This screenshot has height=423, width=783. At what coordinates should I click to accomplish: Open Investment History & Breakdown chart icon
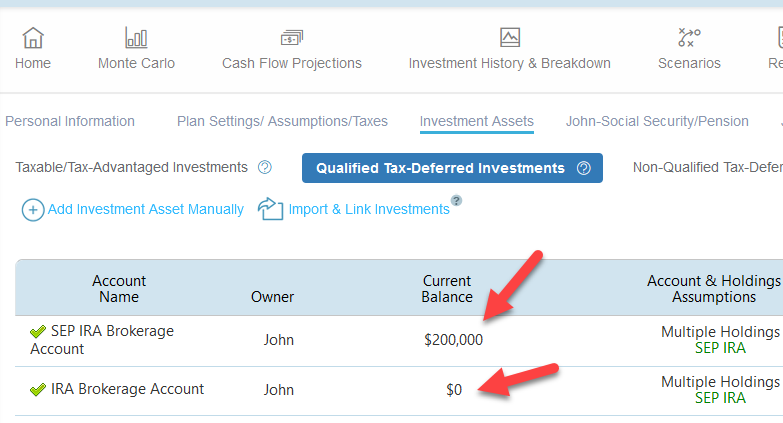coord(510,37)
